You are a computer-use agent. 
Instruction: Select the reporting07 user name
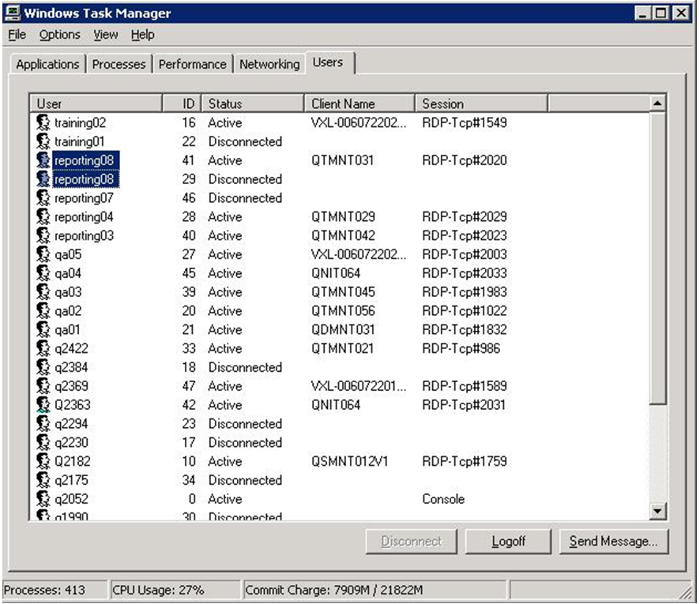84,198
